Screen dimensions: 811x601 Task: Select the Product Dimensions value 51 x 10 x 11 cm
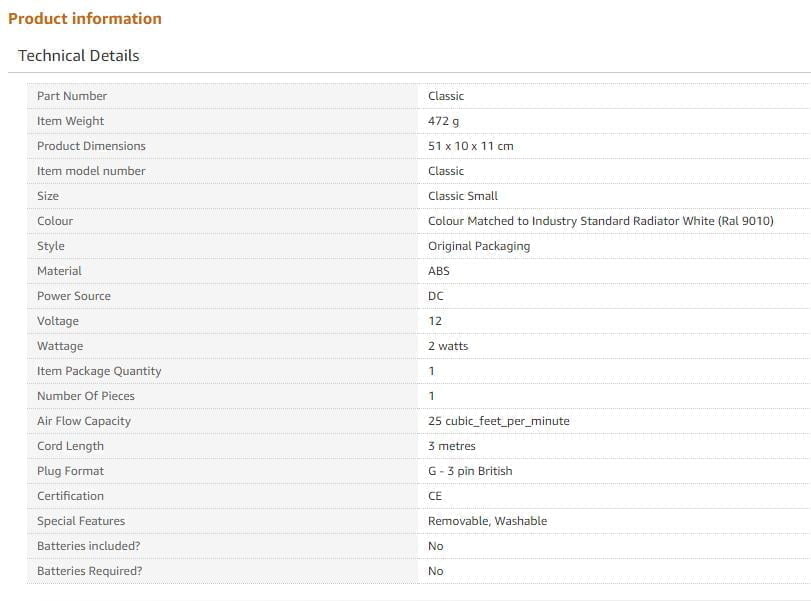[471, 146]
